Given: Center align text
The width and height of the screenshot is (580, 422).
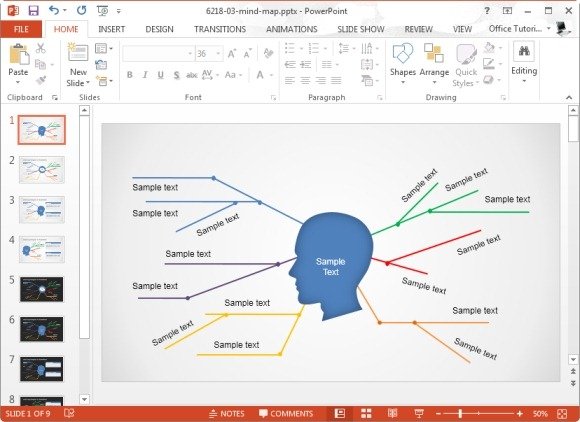Looking at the screenshot, I should (305, 80).
